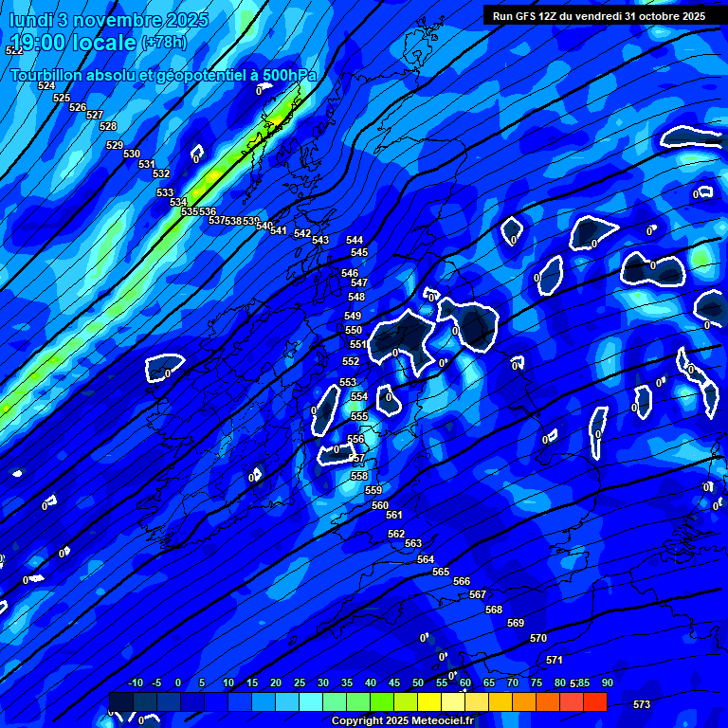Click the red 90 color scale swatch
The width and height of the screenshot is (728, 728).
click(595, 702)
